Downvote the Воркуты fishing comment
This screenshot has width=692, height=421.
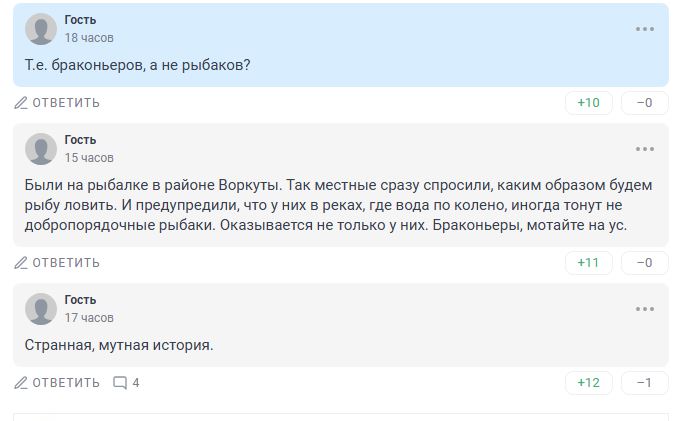pyautogui.click(x=644, y=263)
